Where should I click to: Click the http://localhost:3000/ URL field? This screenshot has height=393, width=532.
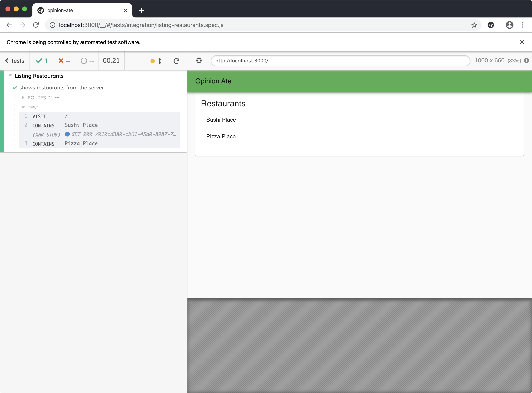[340, 61]
